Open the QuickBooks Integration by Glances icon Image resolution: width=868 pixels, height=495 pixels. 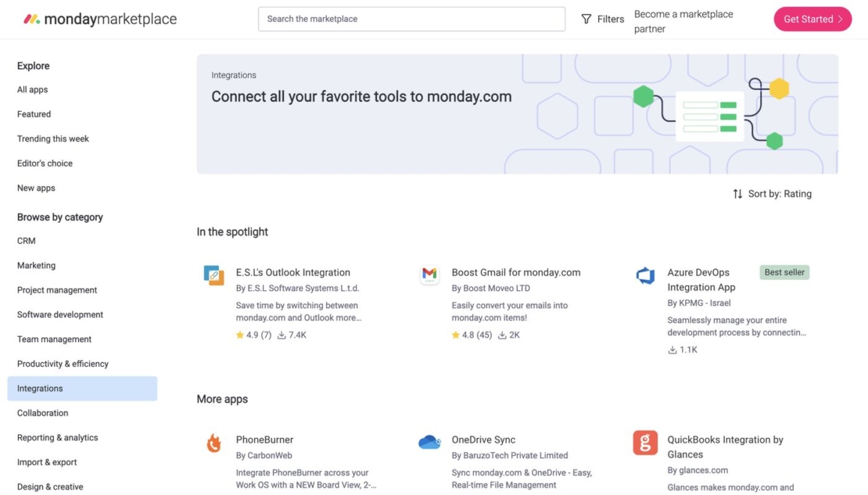[644, 442]
